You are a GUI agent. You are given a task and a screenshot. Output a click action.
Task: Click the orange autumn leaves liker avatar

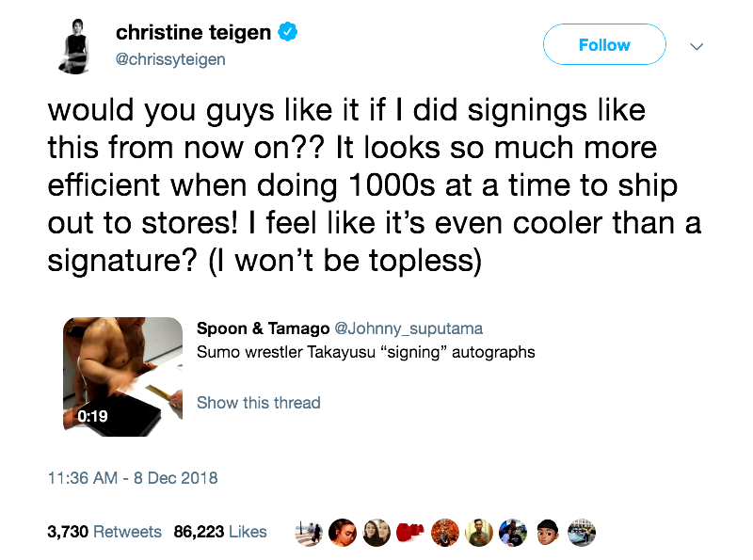[x=443, y=532]
